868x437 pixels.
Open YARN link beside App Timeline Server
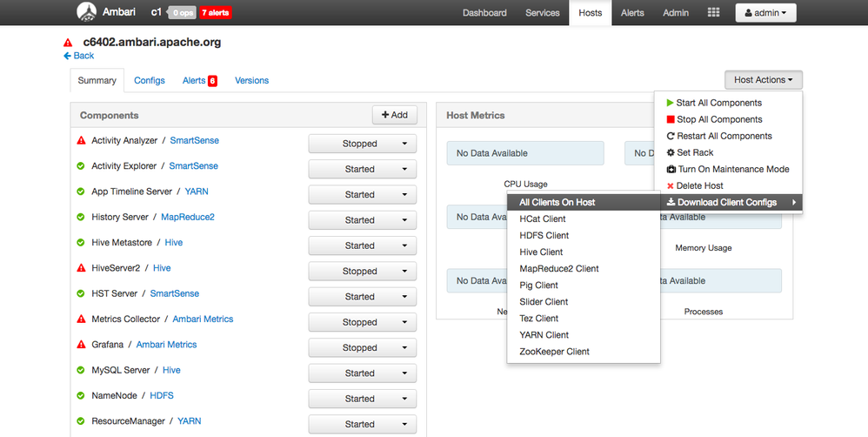(197, 192)
